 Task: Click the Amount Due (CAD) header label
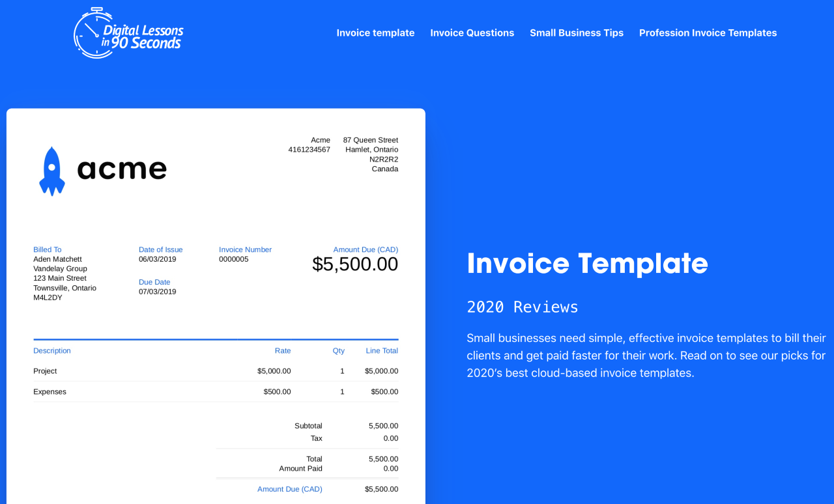click(x=366, y=249)
